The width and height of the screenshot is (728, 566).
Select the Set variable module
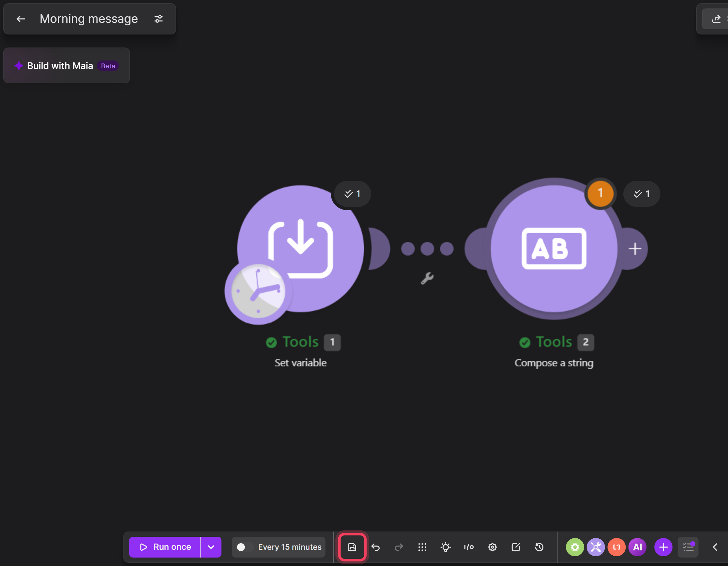300,249
